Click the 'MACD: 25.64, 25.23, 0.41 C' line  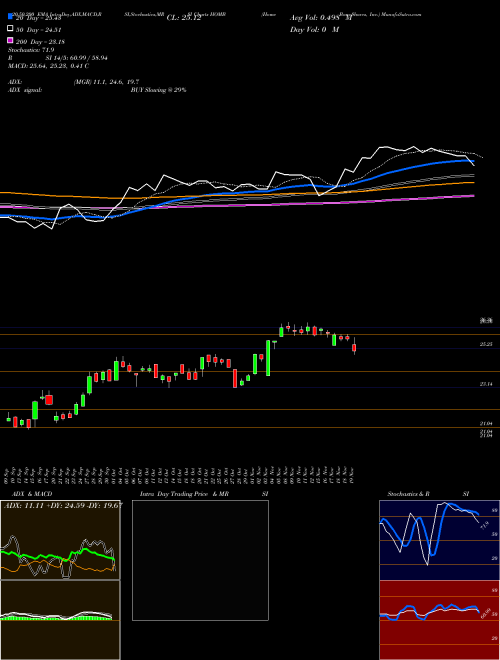48,66
